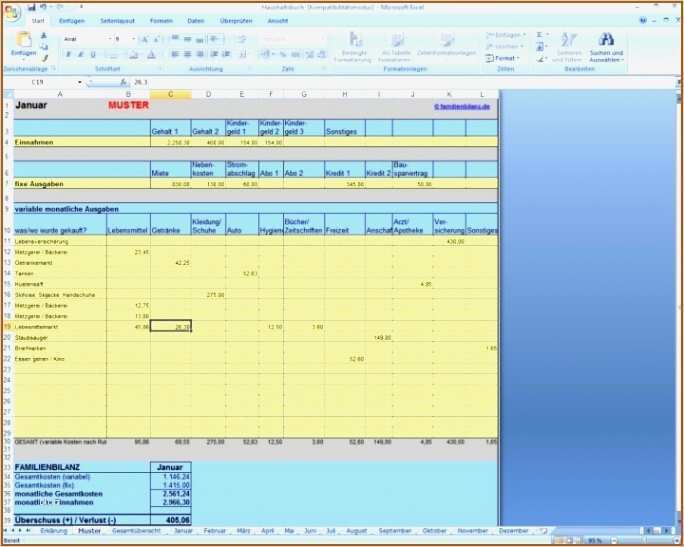Add one decimal place
Screen dimensions: 684x547
pos(309,55)
